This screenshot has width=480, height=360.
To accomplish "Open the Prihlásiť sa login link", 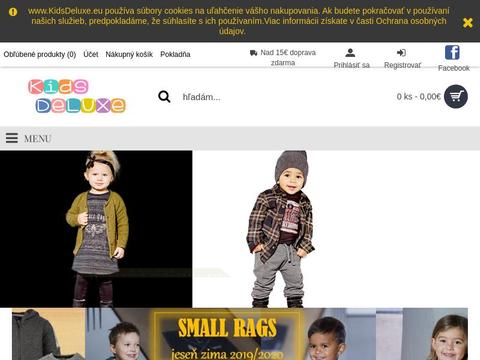I will (352, 65).
